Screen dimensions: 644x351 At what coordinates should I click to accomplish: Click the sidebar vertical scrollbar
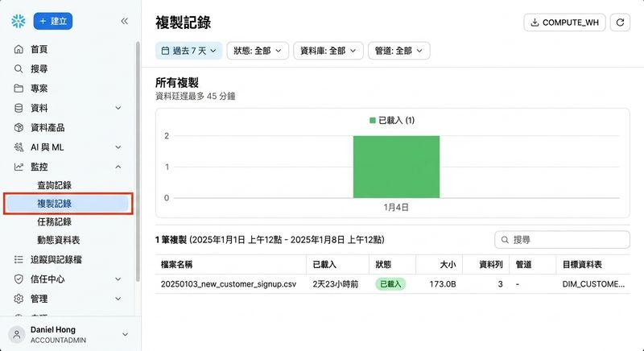tap(138, 161)
